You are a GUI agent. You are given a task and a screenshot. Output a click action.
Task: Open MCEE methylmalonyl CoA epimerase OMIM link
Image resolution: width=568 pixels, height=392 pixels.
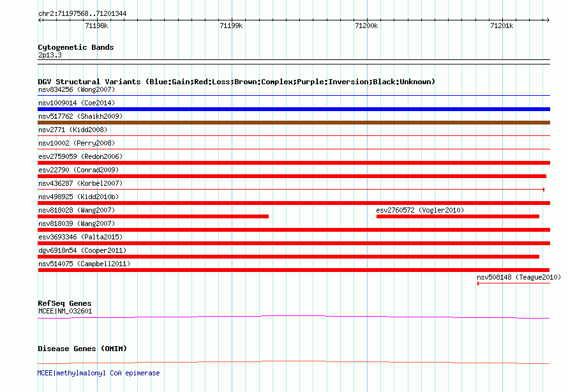coord(98,373)
